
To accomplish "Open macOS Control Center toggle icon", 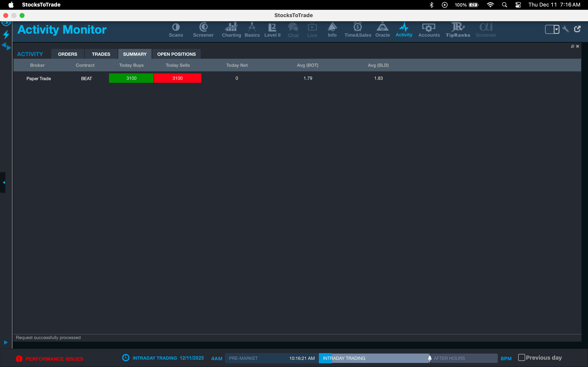I will tap(518, 5).
